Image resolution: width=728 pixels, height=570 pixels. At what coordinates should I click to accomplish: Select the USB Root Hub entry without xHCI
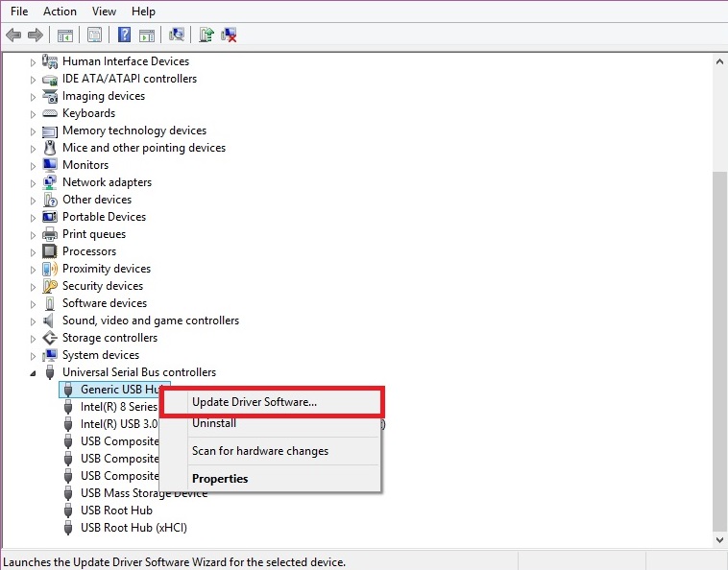tap(116, 511)
